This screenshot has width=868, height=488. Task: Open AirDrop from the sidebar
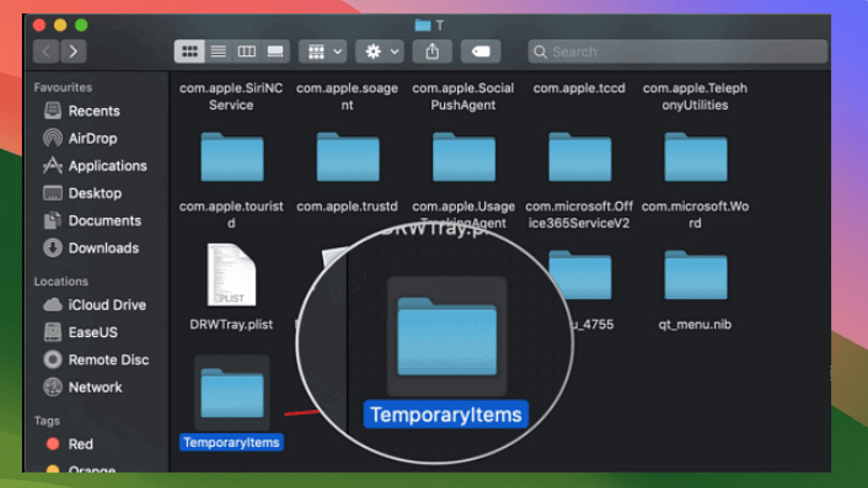pos(93,138)
